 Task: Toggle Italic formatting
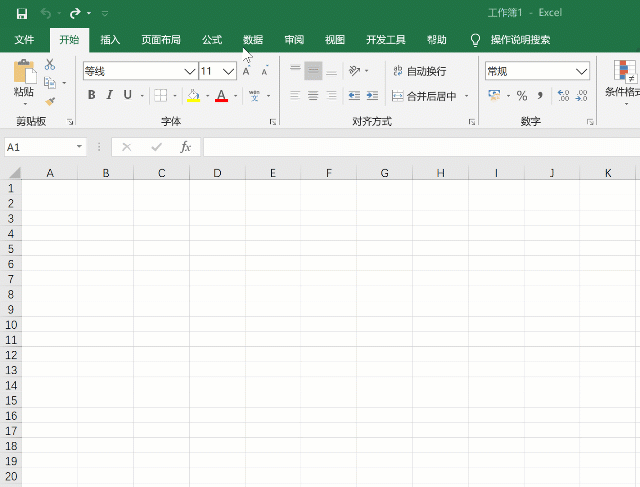point(110,96)
